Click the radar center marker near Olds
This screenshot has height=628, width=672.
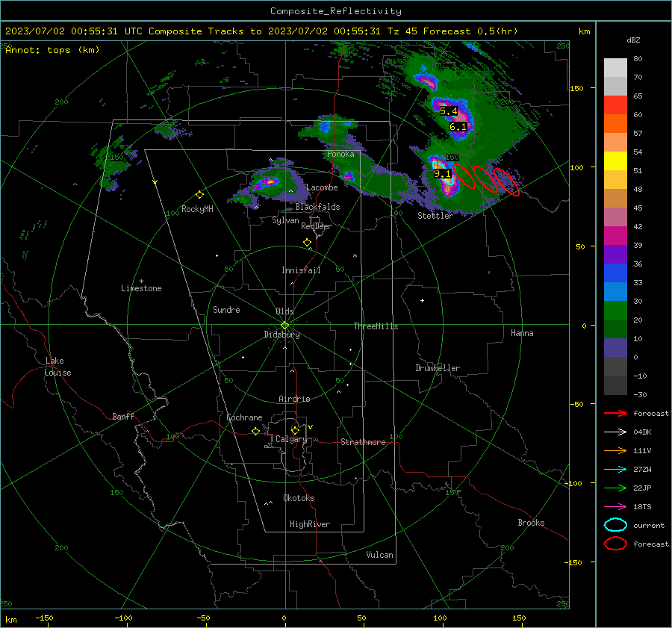click(284, 326)
